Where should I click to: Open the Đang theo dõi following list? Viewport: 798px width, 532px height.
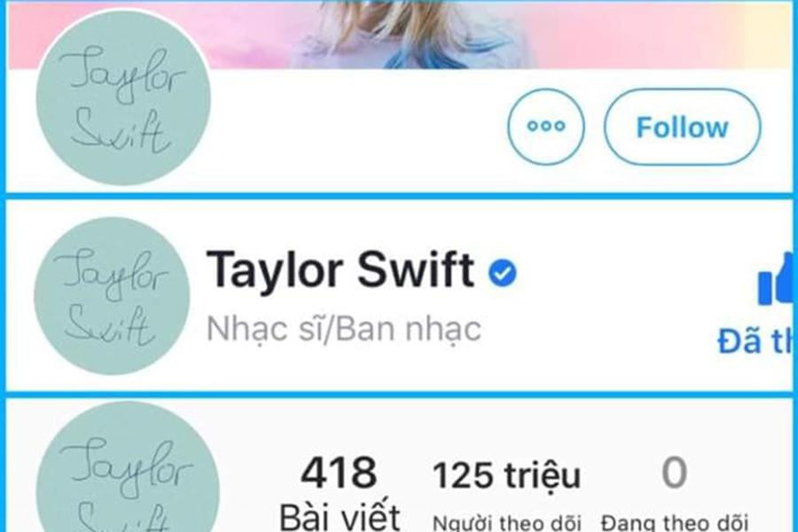[675, 523]
